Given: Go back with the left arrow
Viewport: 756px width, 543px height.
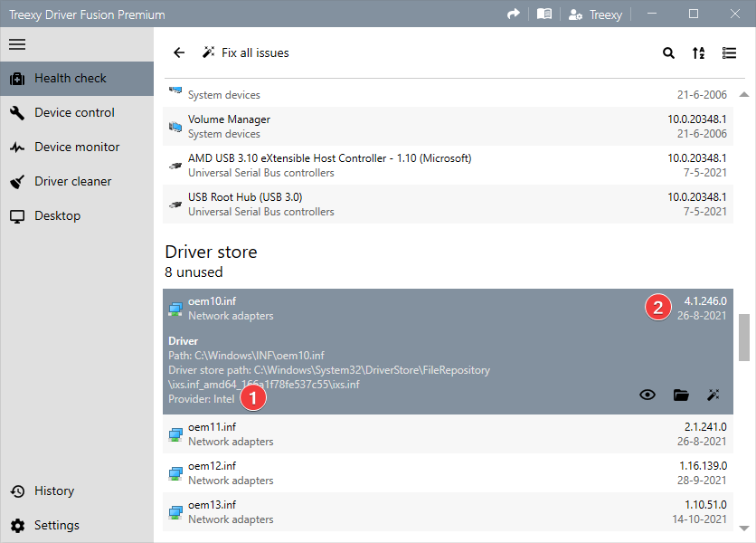Looking at the screenshot, I should click(x=179, y=52).
